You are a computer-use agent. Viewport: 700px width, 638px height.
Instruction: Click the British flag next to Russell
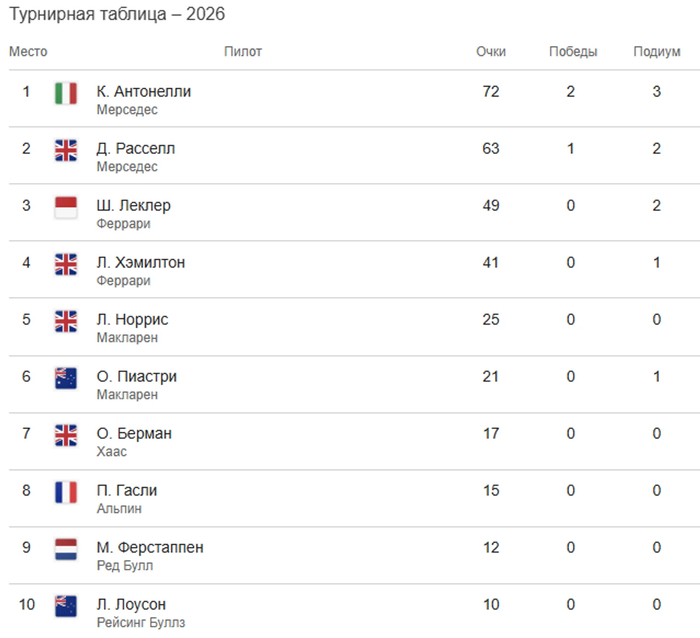click(65, 150)
